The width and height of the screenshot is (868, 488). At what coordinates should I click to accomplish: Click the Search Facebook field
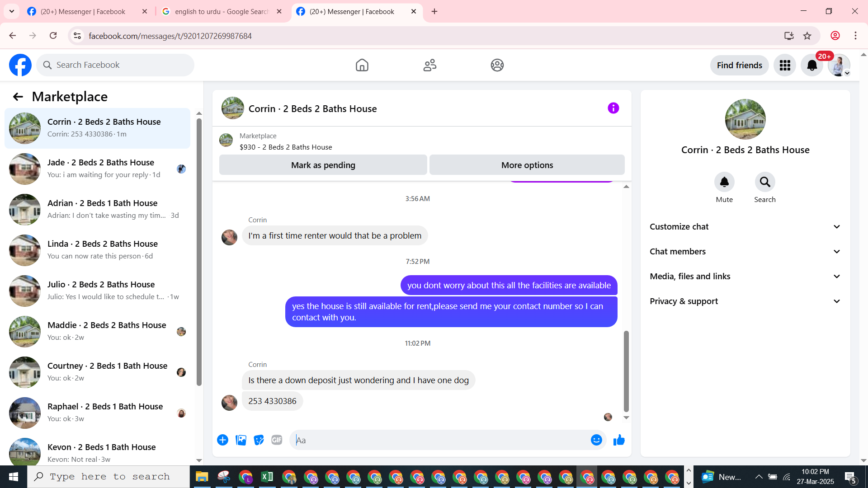[x=115, y=65]
